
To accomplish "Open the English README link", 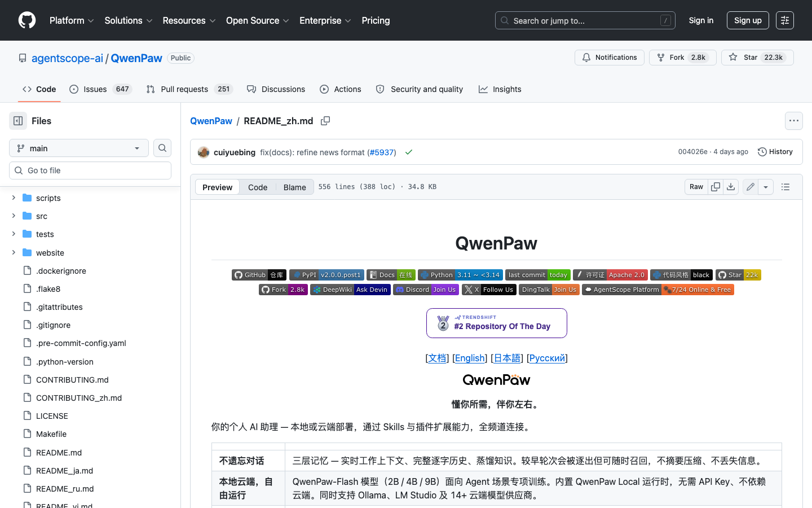I will [x=470, y=358].
